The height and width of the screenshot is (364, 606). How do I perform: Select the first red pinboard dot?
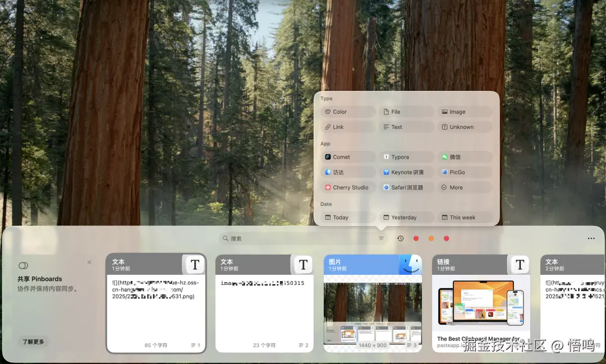click(x=416, y=238)
